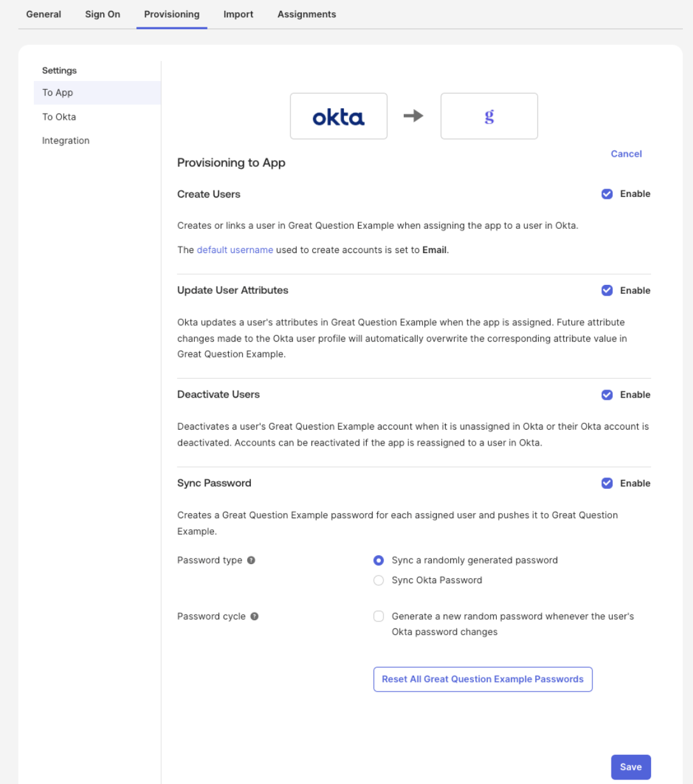Screen dimensions: 693x784
Task: Click the arrow between the logos
Action: coord(413,116)
